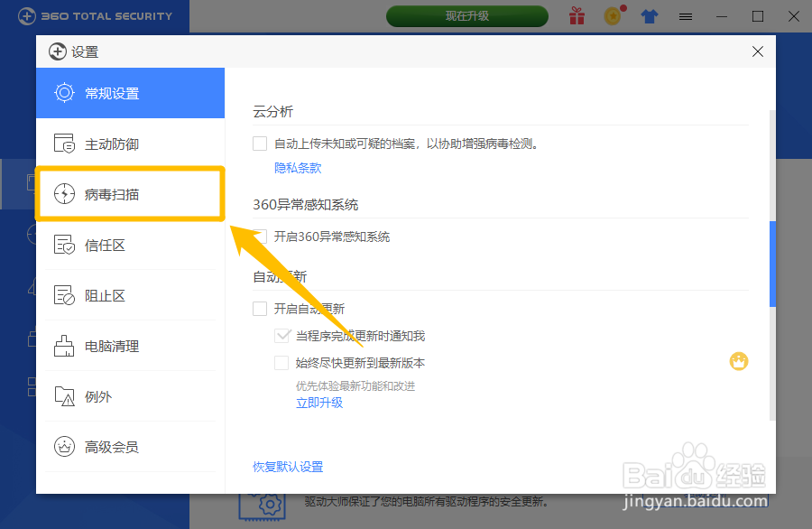Click the gold crown badge near update options
This screenshot has height=529, width=812.
tap(739, 361)
